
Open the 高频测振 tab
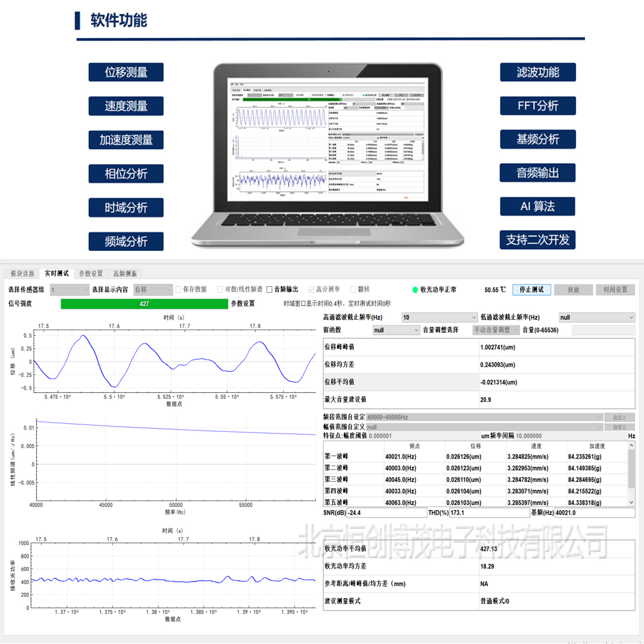pyautogui.click(x=125, y=274)
